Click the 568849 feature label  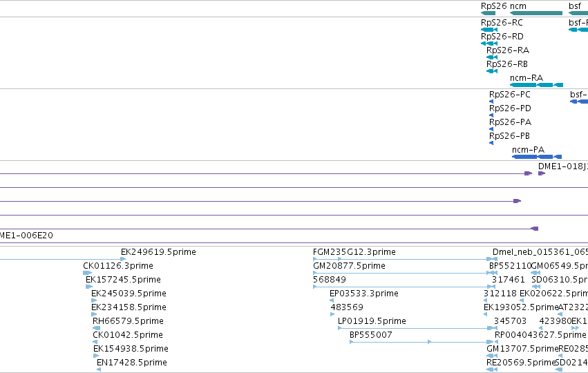[x=330, y=280]
